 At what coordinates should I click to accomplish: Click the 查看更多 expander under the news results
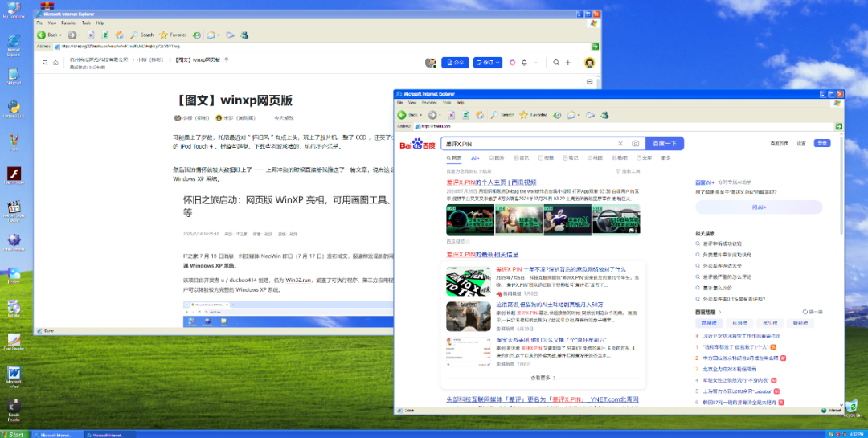point(543,378)
